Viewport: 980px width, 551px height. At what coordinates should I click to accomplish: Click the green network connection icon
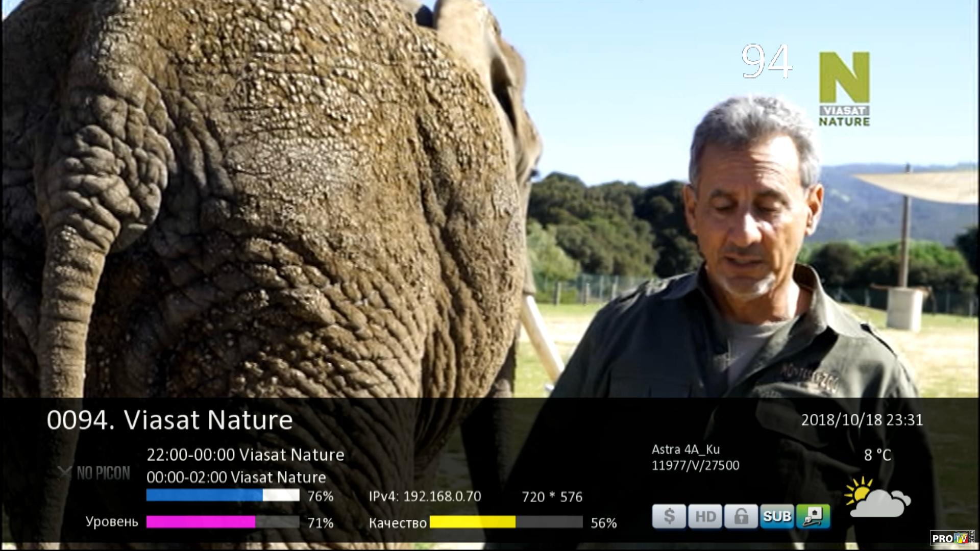click(813, 516)
